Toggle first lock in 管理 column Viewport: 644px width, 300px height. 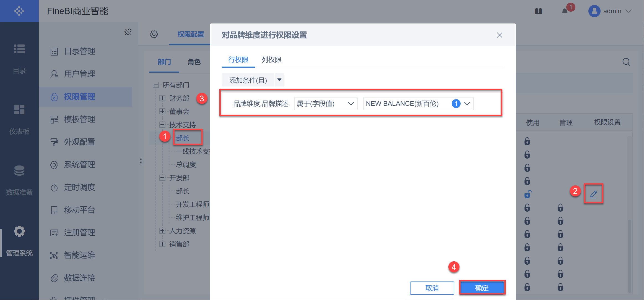coord(560,208)
